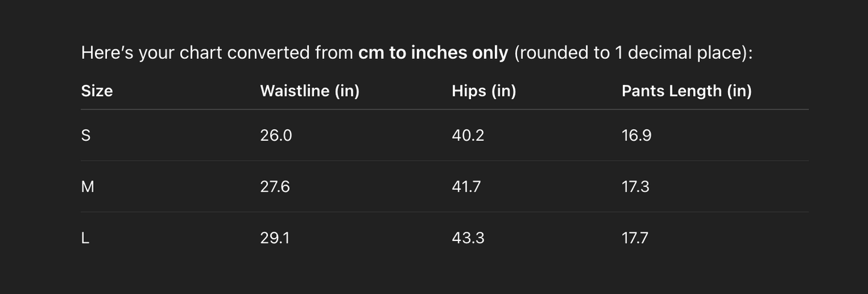
Task: Click the L size row label
Action: point(85,238)
